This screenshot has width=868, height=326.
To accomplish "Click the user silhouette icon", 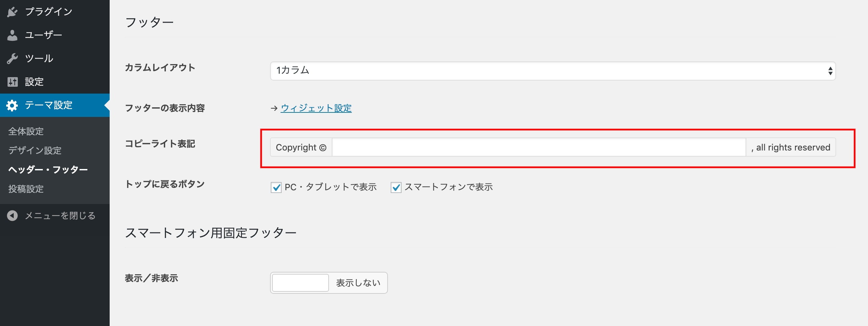I will point(12,35).
